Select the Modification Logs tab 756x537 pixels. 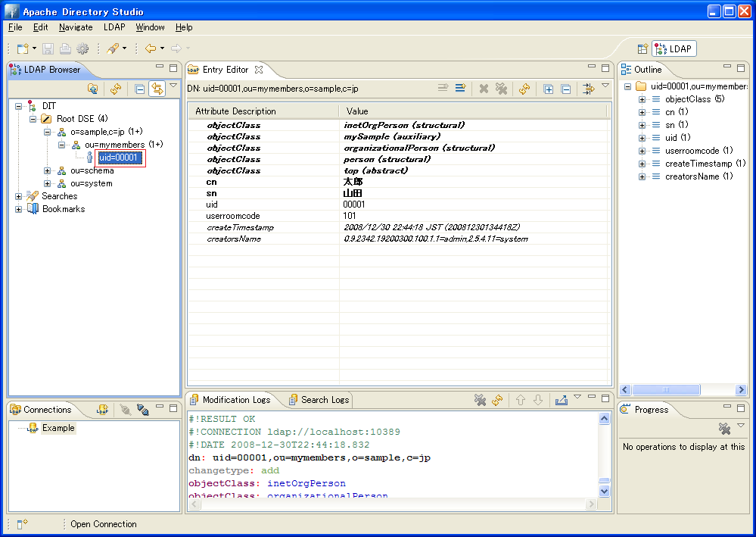coord(231,400)
